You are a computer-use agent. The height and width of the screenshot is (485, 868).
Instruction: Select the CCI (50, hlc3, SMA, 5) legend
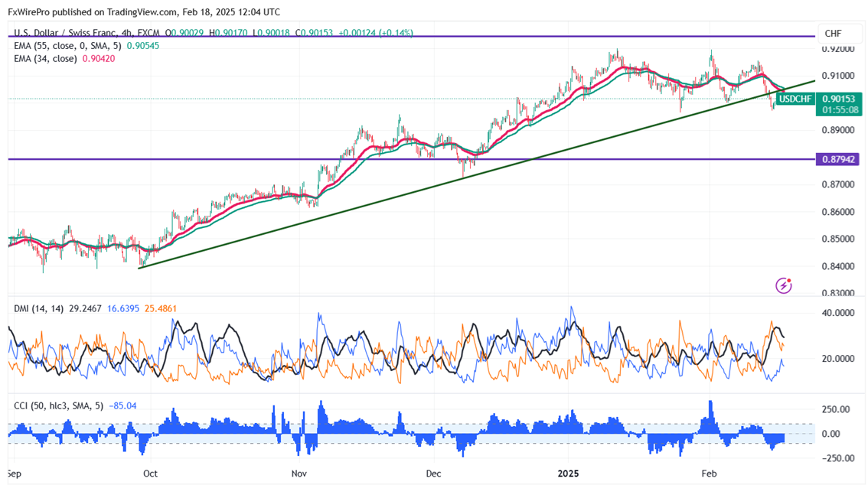tap(59, 406)
